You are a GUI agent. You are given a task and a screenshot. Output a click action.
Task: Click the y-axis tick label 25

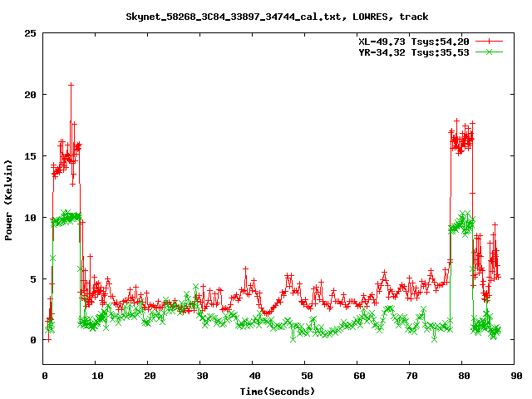[30, 33]
